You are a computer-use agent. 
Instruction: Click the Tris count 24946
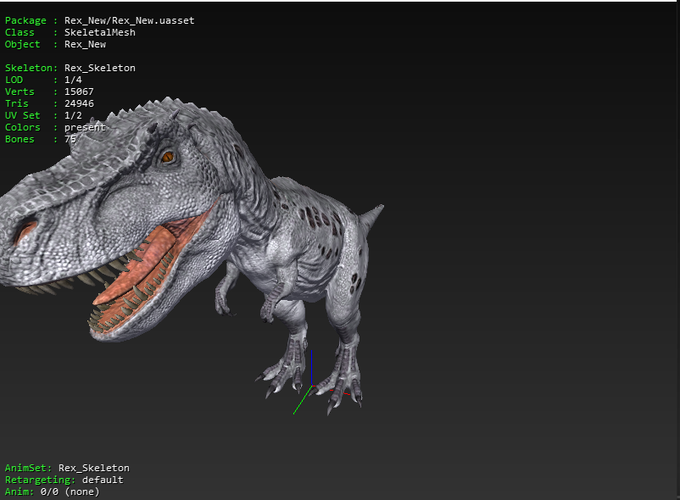click(79, 104)
